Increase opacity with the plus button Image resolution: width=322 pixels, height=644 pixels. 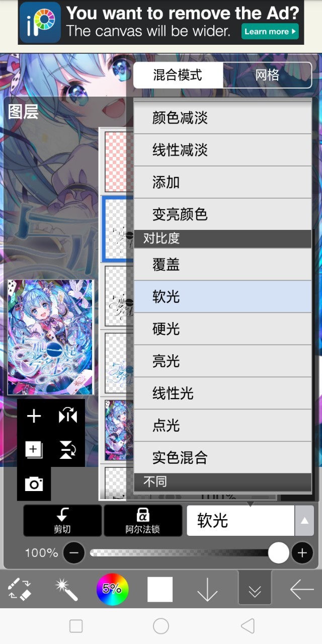pyautogui.click(x=302, y=553)
